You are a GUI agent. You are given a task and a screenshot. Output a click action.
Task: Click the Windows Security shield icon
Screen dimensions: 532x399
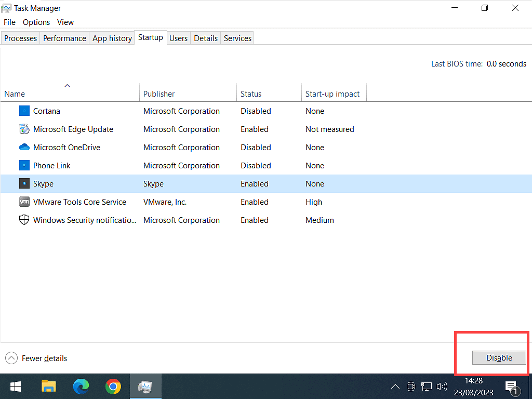pyautogui.click(x=24, y=220)
